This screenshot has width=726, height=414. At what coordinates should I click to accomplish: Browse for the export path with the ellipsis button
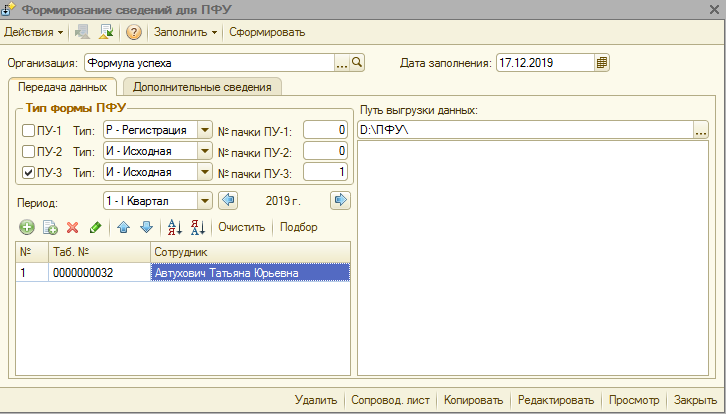(x=701, y=131)
